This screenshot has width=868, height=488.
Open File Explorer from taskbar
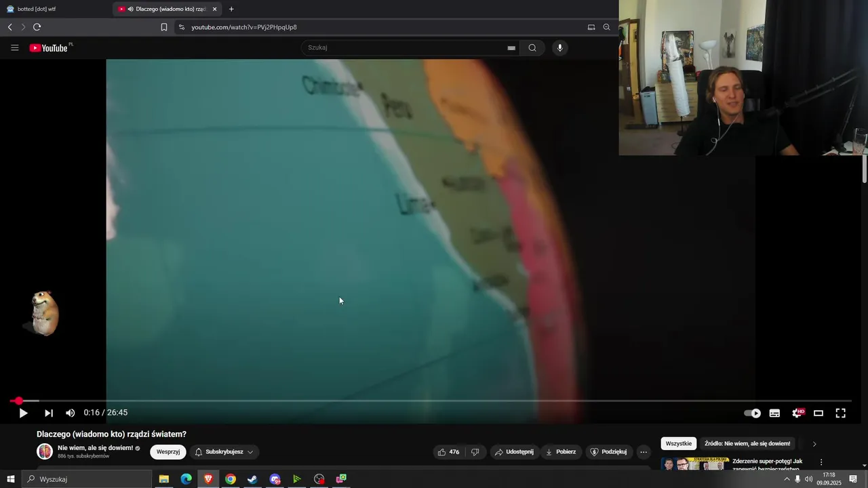point(164,479)
